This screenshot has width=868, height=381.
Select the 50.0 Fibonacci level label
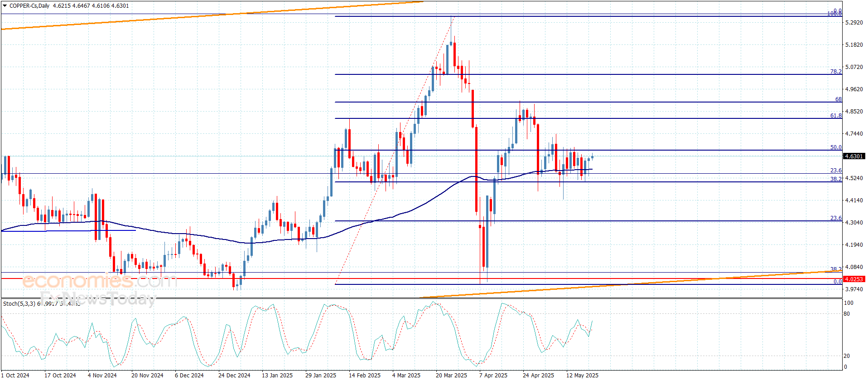835,147
